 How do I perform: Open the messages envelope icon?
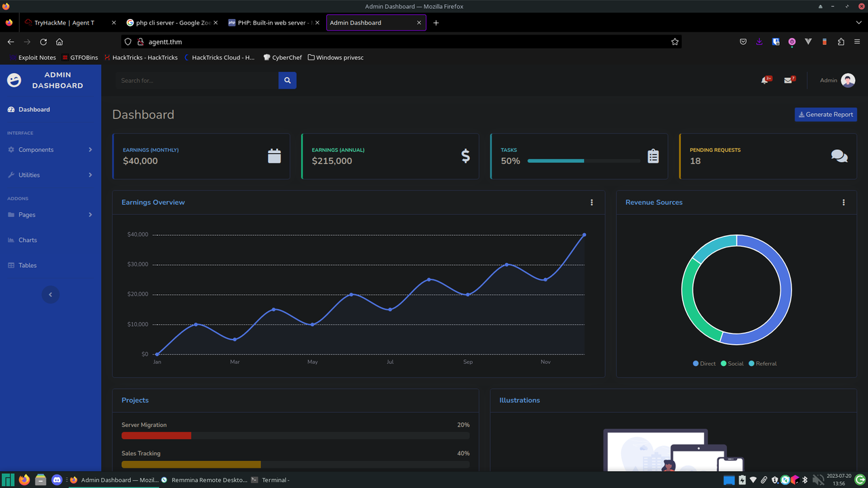click(788, 81)
